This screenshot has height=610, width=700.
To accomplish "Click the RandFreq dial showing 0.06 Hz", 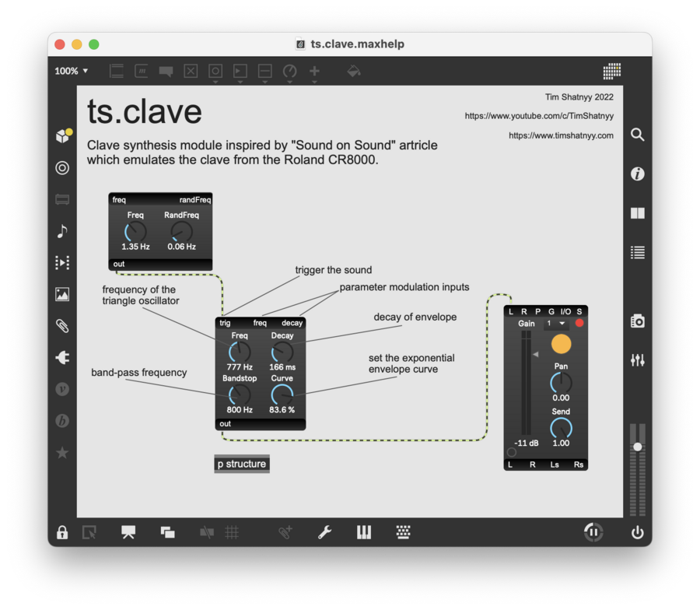I will click(182, 232).
